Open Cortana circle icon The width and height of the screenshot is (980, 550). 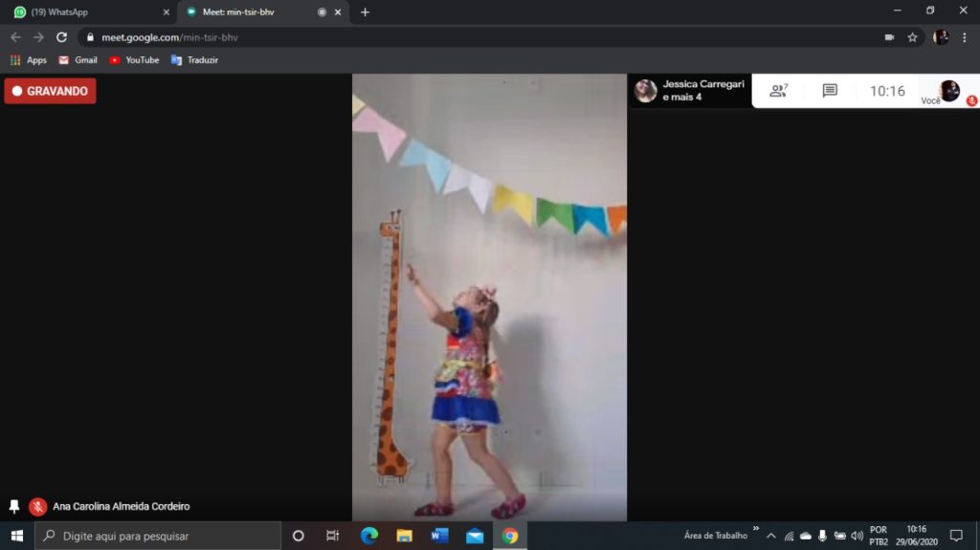click(299, 536)
